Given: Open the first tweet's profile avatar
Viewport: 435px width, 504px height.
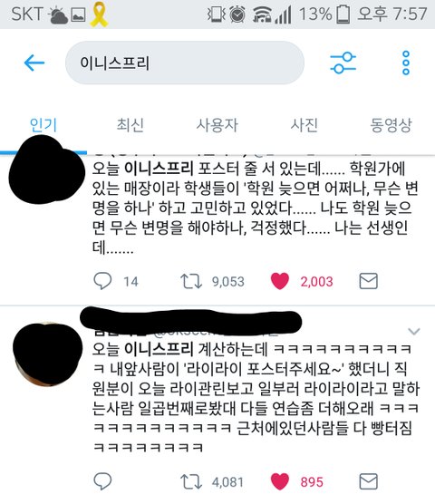Looking at the screenshot, I should point(46,170).
